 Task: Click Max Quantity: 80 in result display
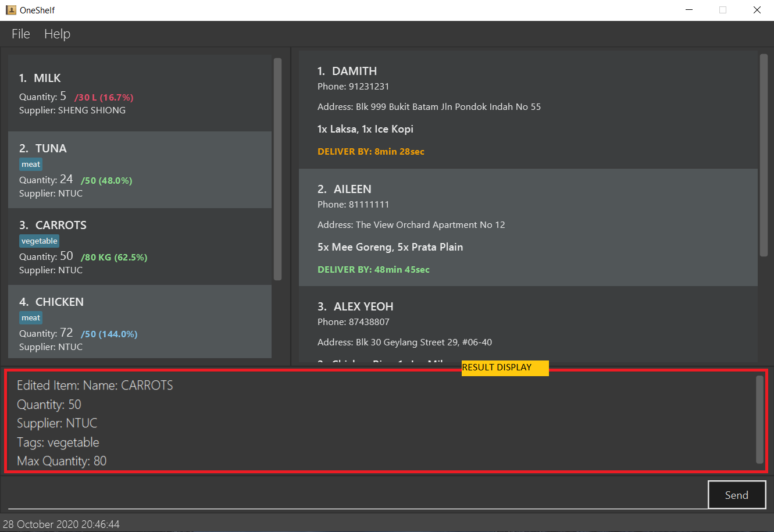62,461
